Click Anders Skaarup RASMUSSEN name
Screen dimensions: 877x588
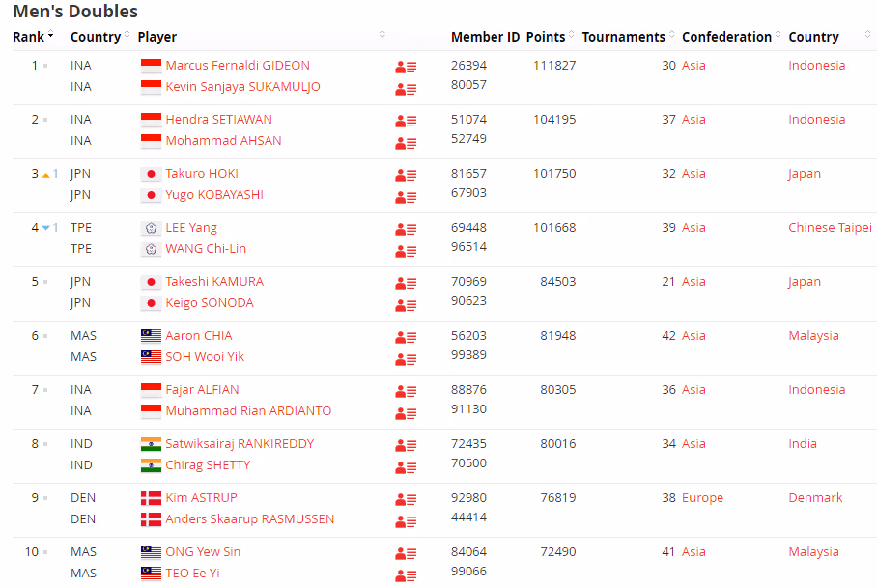249,519
